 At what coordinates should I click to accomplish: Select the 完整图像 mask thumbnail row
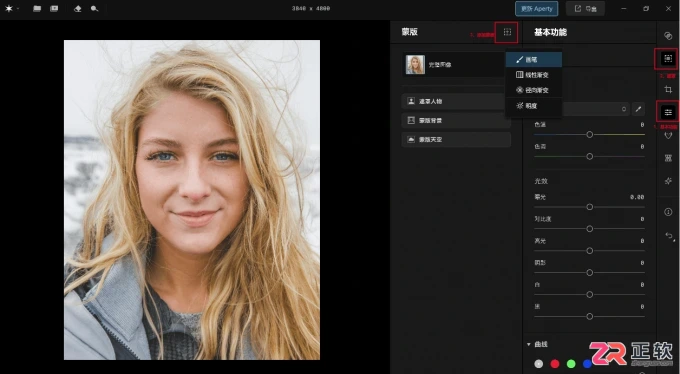[x=453, y=65]
